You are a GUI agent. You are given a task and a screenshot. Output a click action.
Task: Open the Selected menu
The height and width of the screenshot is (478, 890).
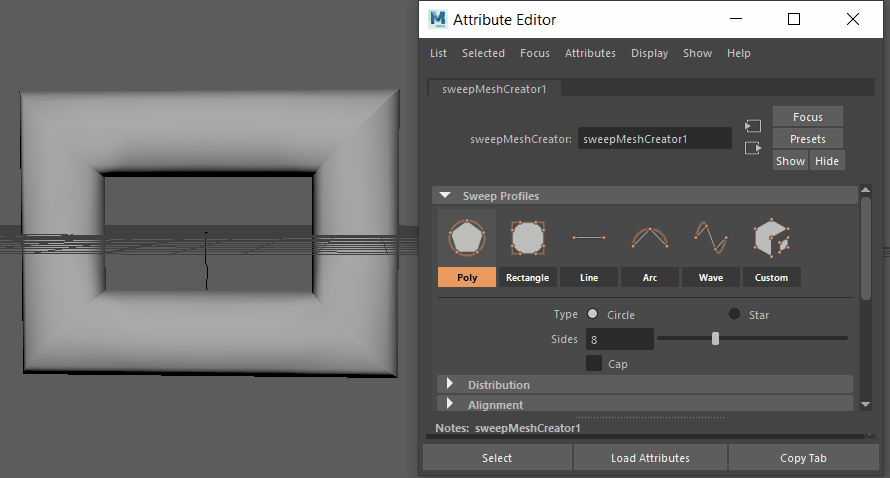(x=483, y=53)
